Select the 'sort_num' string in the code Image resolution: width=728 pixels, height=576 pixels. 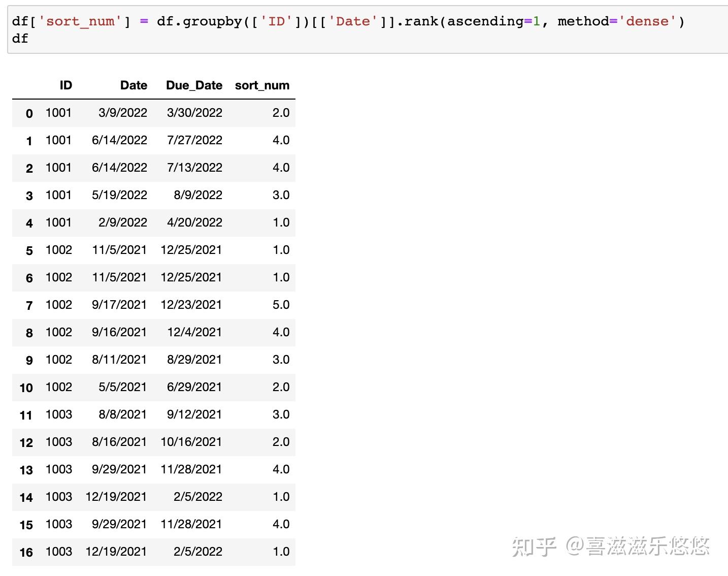79,21
